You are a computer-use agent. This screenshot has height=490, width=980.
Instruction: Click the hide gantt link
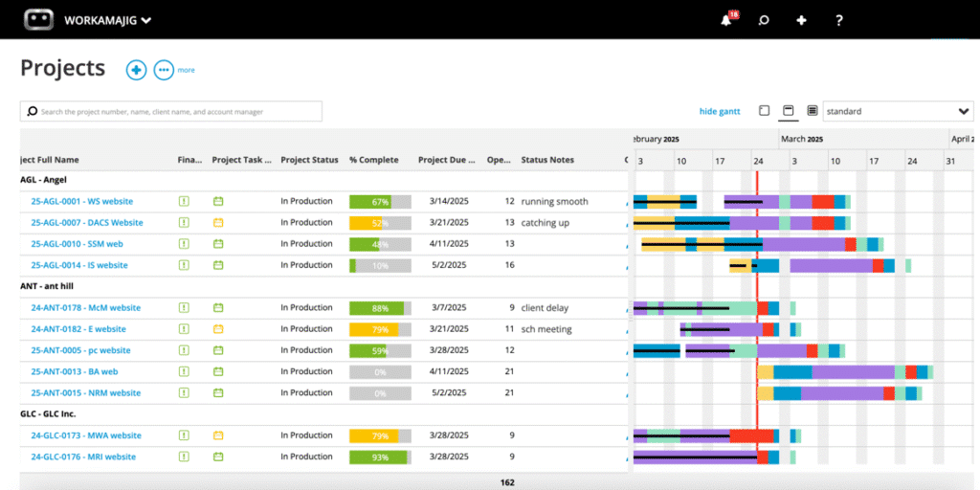tap(720, 112)
